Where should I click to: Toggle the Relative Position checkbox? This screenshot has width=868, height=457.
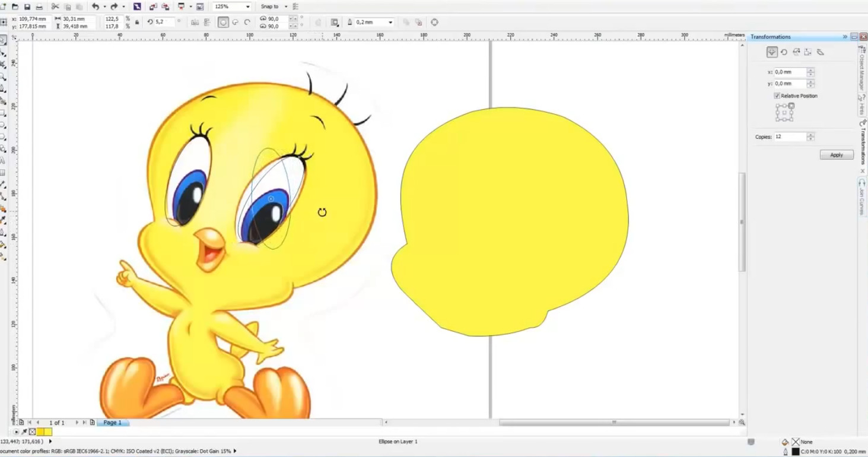tap(777, 96)
